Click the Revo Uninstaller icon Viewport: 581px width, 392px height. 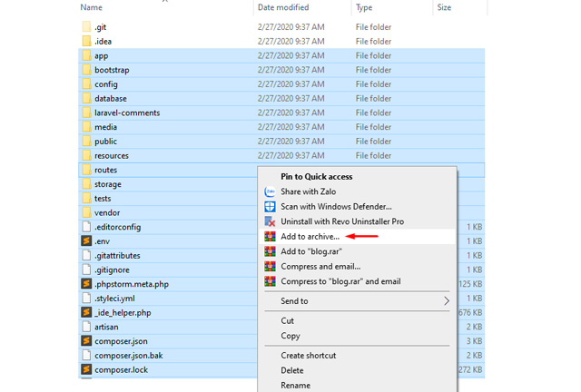tap(270, 221)
